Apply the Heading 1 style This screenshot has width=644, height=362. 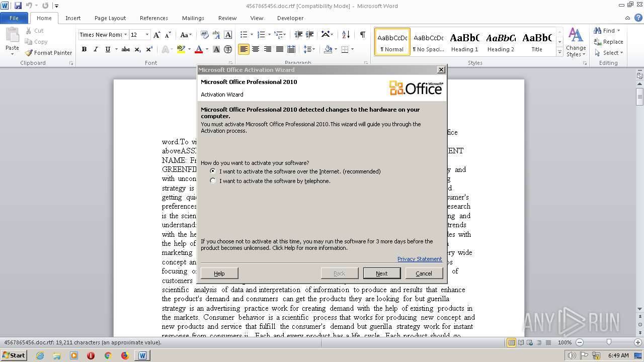pyautogui.click(x=464, y=42)
